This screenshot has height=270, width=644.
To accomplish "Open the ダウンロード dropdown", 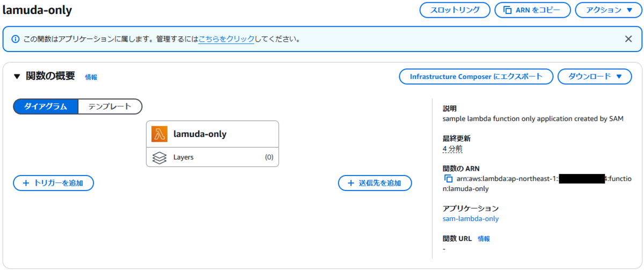I will click(x=595, y=76).
